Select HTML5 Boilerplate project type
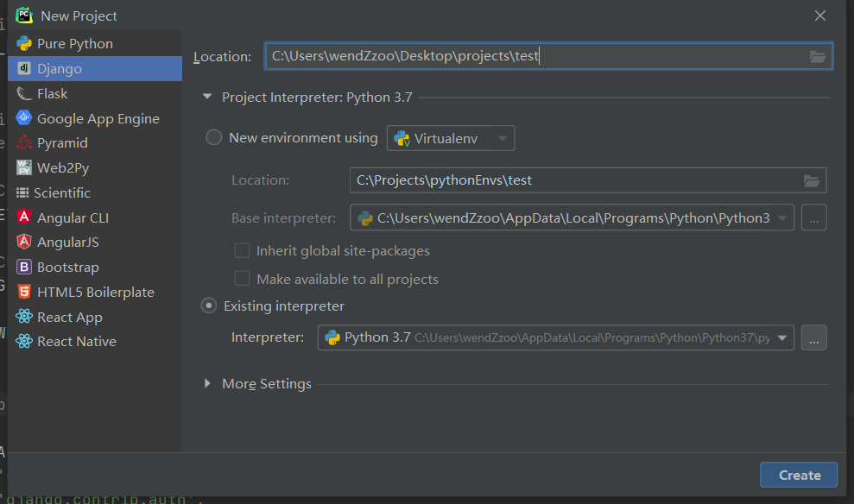The height and width of the screenshot is (504, 854). pyautogui.click(x=95, y=292)
